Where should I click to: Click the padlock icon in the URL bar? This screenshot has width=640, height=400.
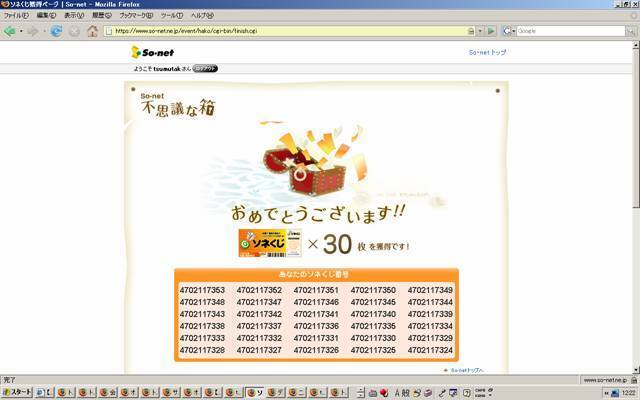(471, 31)
